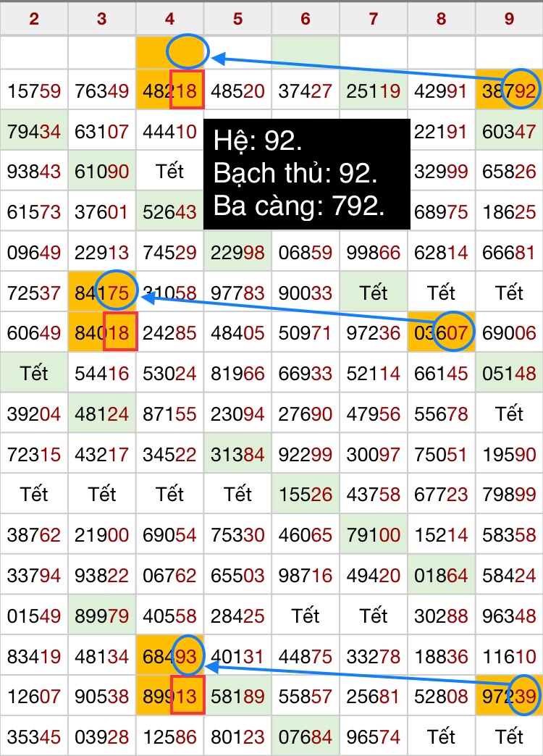This screenshot has width=543, height=756.
Task: Click the cell containing 65503
Action: click(237, 575)
